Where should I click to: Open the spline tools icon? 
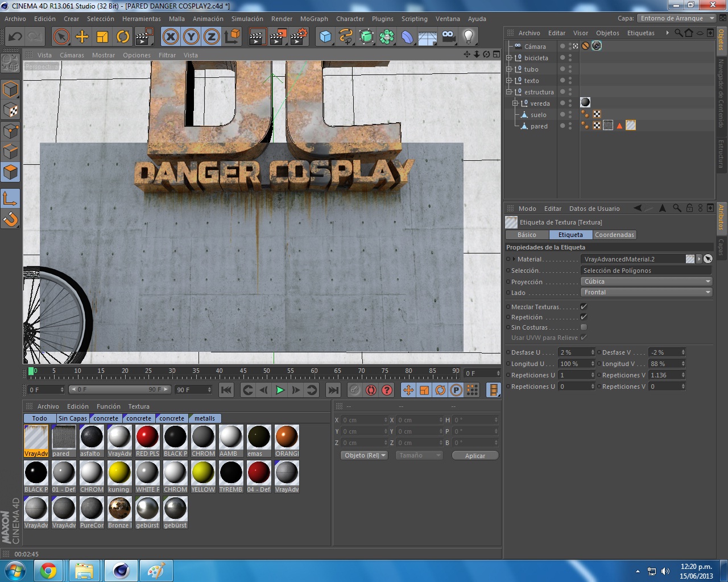[346, 37]
